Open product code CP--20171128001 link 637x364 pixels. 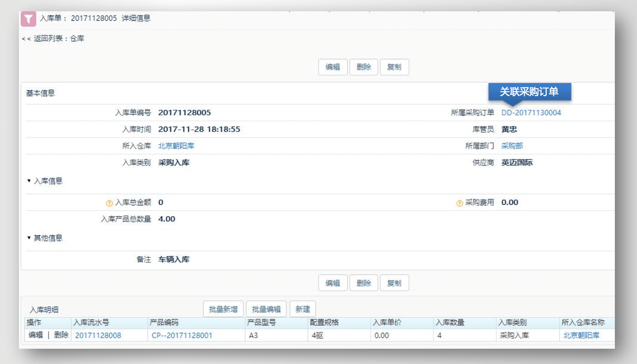182,335
